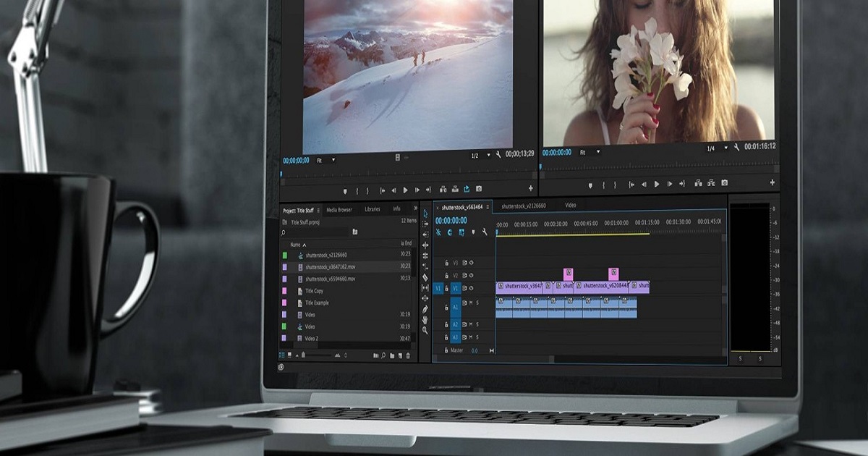Open Source monitor button editor plus
This screenshot has height=456, width=868.
pyautogui.click(x=530, y=189)
